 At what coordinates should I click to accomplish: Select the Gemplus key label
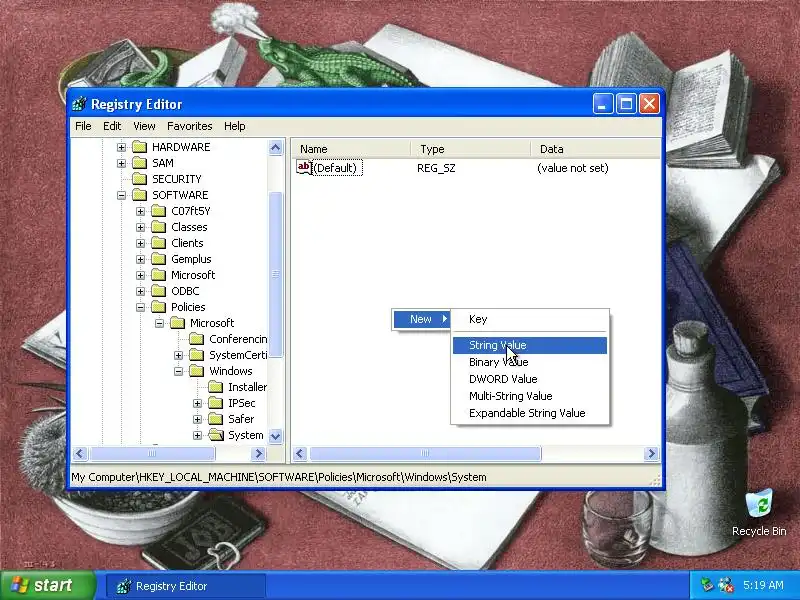[x=191, y=259]
